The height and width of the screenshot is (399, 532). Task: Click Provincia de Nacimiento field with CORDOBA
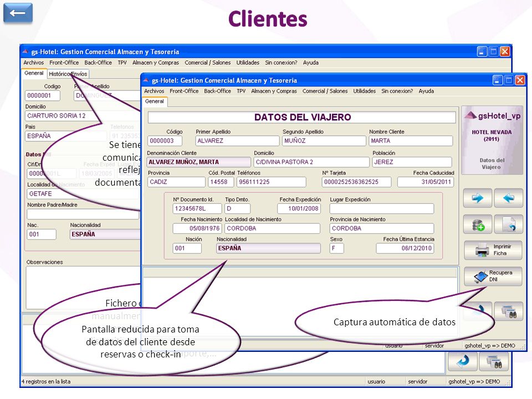pyautogui.click(x=382, y=228)
